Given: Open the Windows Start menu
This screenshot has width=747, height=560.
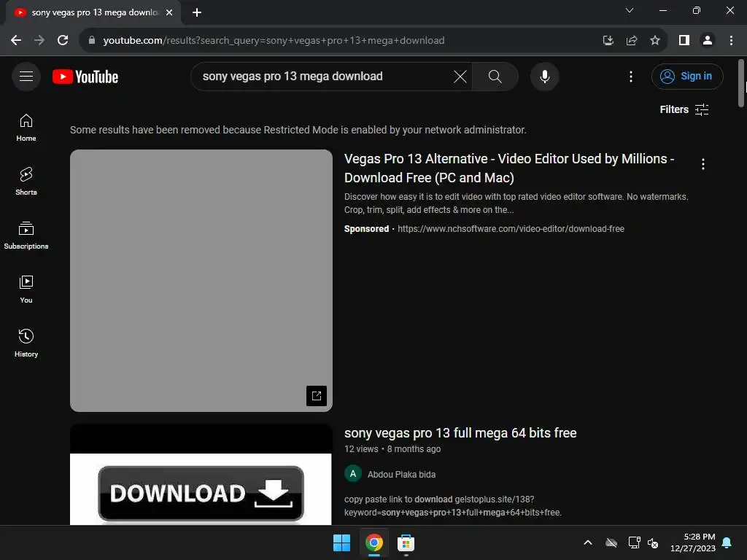Looking at the screenshot, I should tap(341, 542).
